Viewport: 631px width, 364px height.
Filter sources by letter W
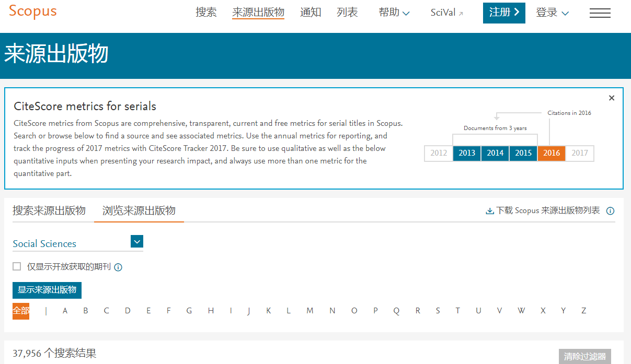(x=521, y=311)
